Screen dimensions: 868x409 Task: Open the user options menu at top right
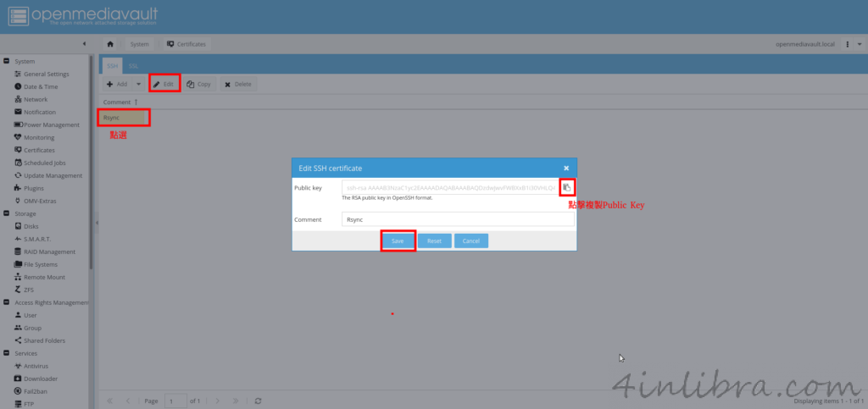coord(848,43)
